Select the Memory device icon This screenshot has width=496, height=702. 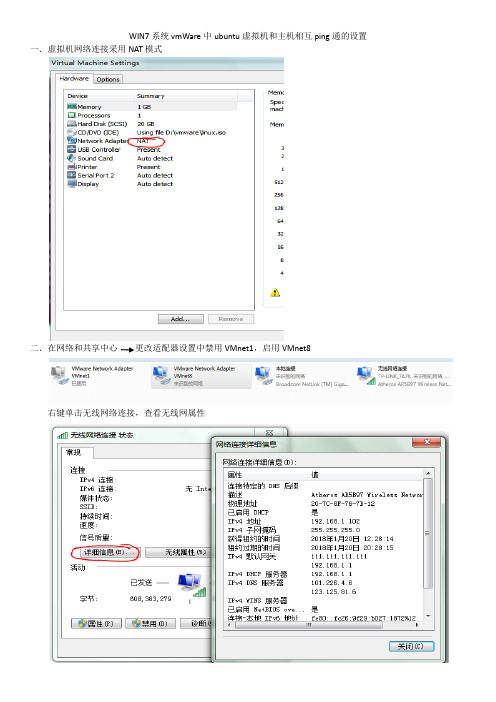click(72, 107)
